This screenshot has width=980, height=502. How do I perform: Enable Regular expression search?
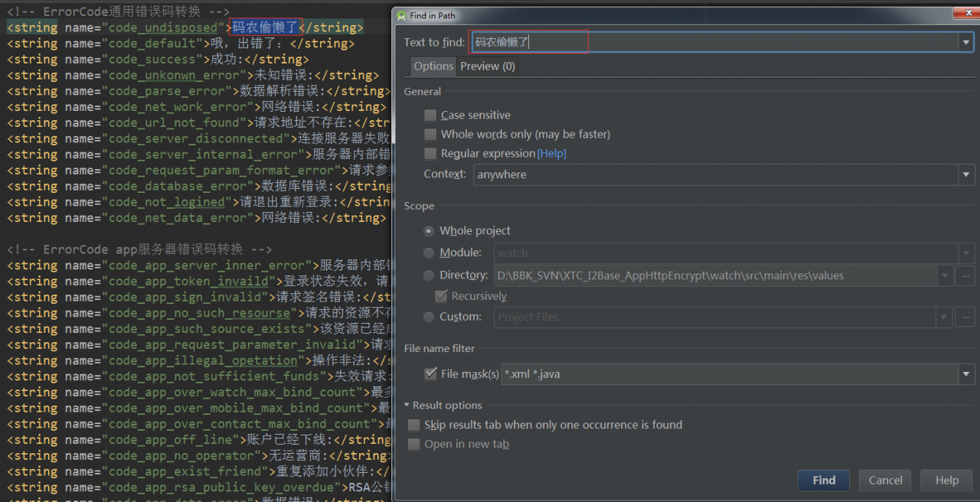(430, 153)
